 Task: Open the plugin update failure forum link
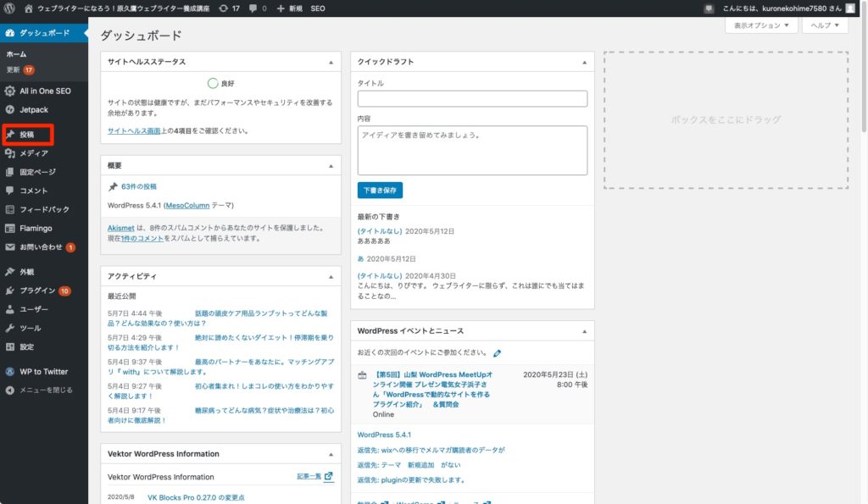click(411, 480)
